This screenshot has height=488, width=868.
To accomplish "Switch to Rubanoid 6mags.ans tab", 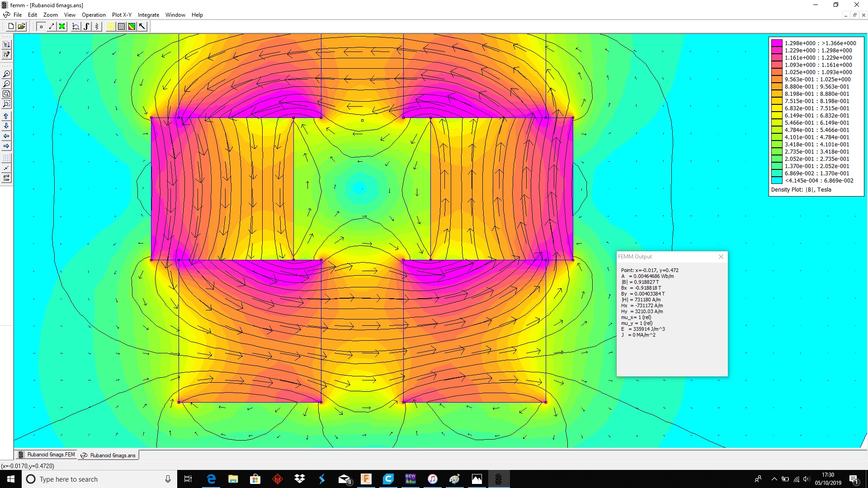I will (x=108, y=455).
